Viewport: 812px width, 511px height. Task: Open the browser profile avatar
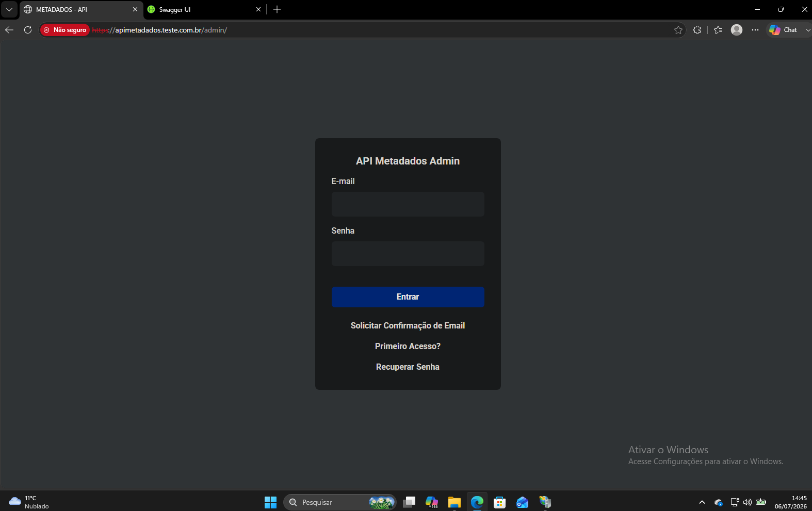click(737, 30)
